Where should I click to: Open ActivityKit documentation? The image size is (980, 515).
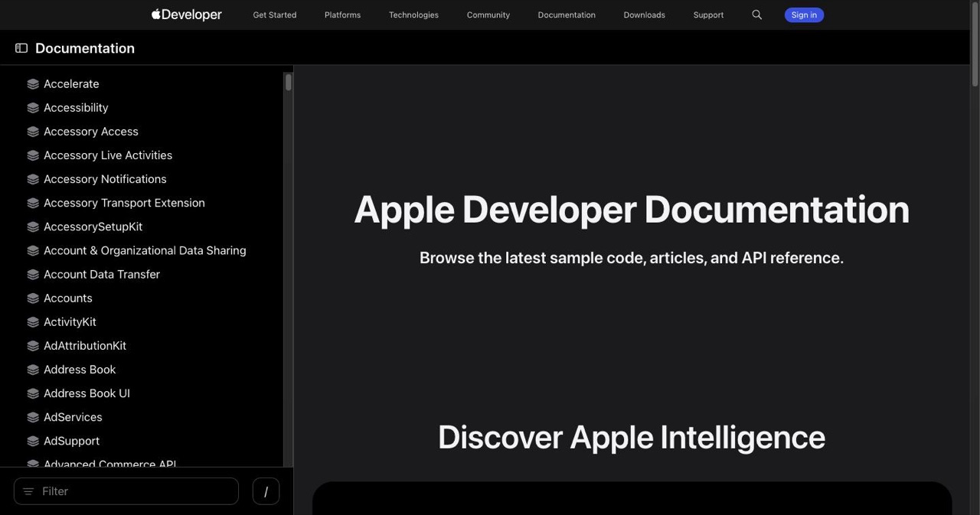pyautogui.click(x=70, y=322)
